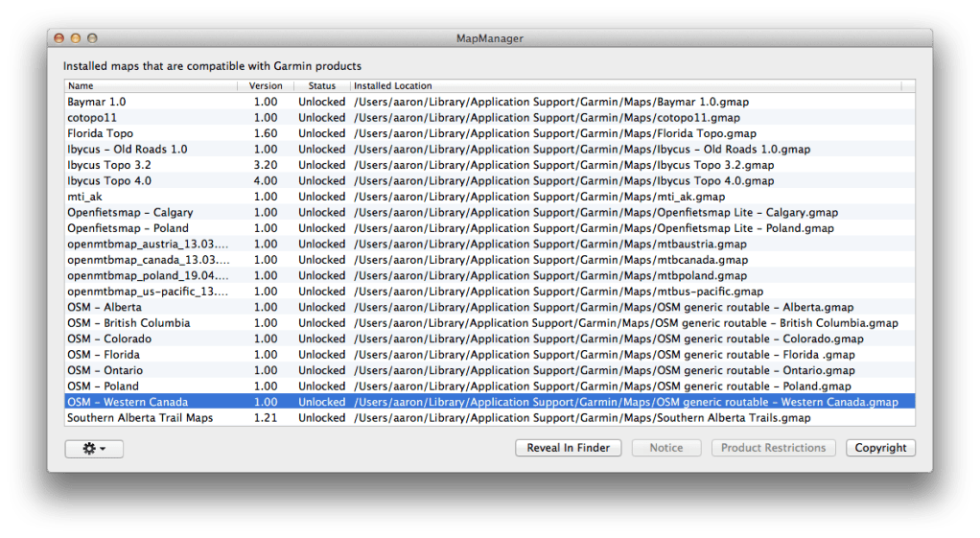Select the openmtbmap_austria map row

coord(489,245)
